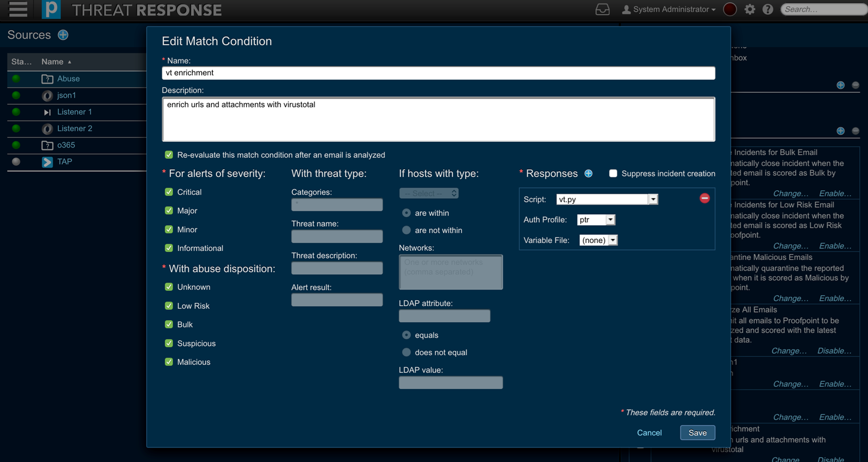Click the red status indicator in header
Image resolution: width=868 pixels, height=462 pixels.
tap(730, 9)
